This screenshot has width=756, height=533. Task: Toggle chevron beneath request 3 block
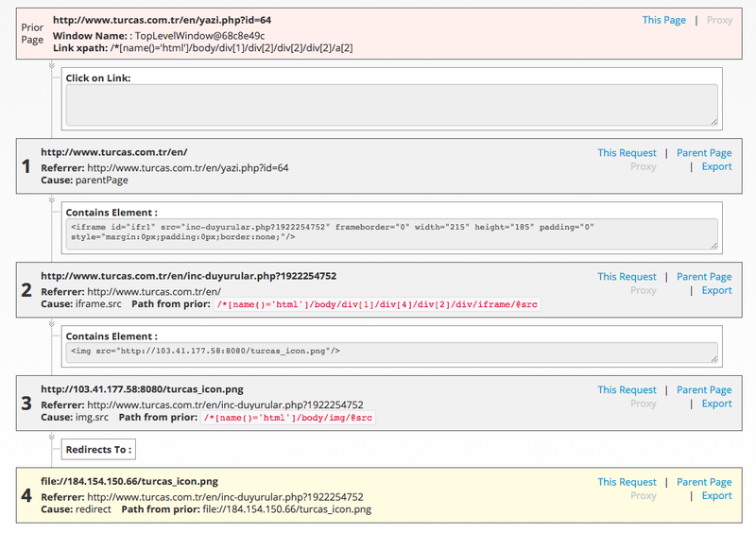pyautogui.click(x=52, y=437)
